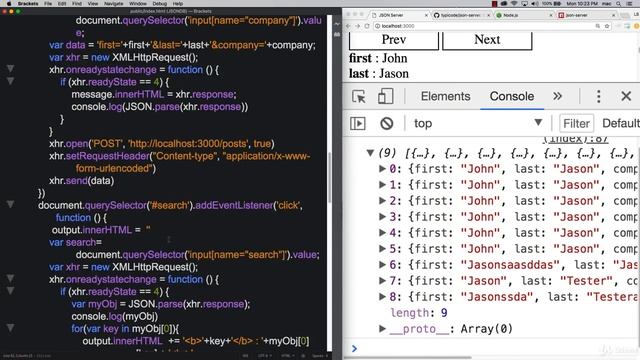Show the console sidebar icon
This screenshot has width=640, height=360.
pos(358,123)
